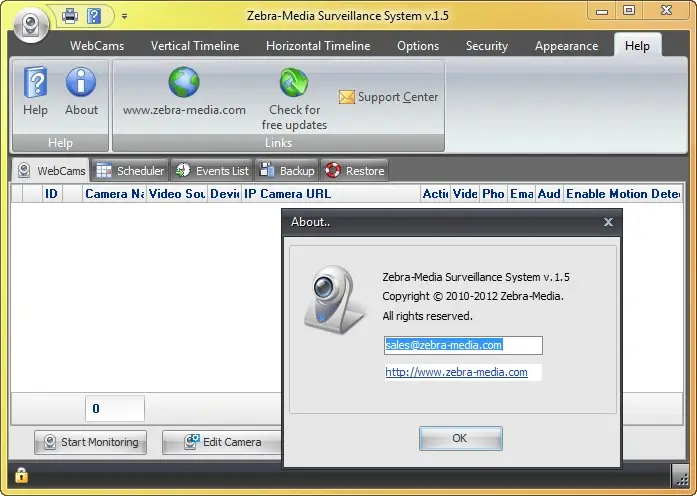The width and height of the screenshot is (697, 496).
Task: Click the sales@zebra-media.com email field
Action: (x=463, y=345)
